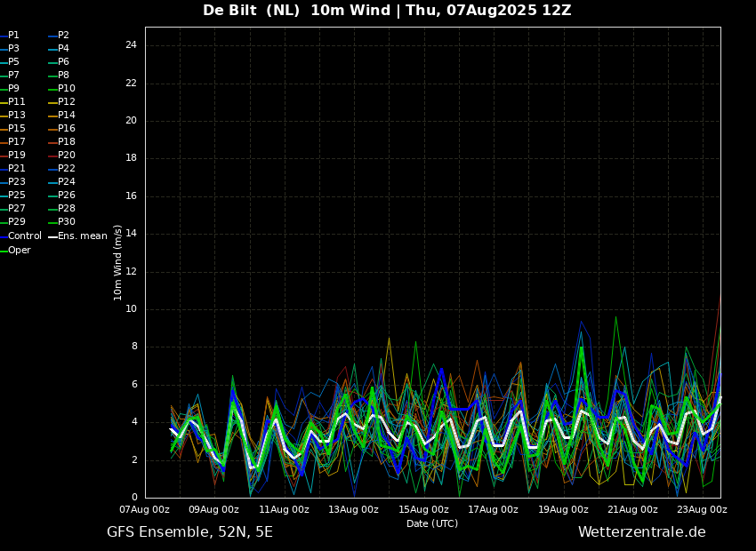Screen dimensions: 756x551
Task: Select the Ens. mean legend entry
Action: 78,236
